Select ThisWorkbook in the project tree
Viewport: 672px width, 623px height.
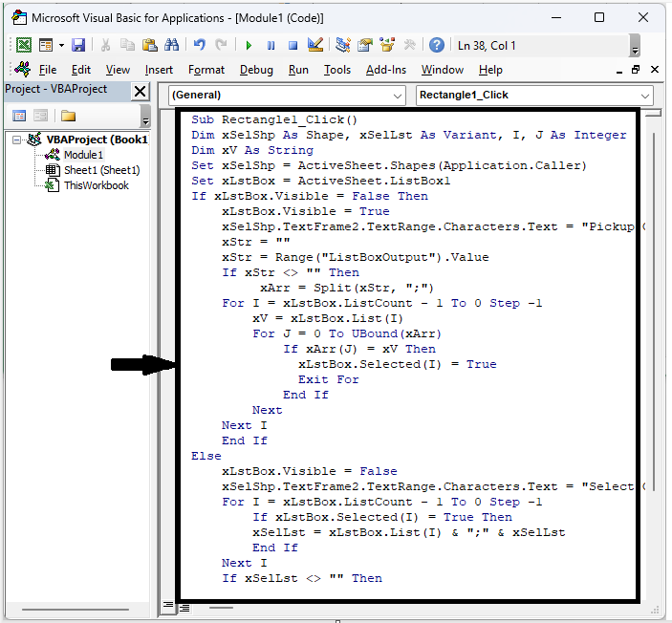[x=96, y=185]
